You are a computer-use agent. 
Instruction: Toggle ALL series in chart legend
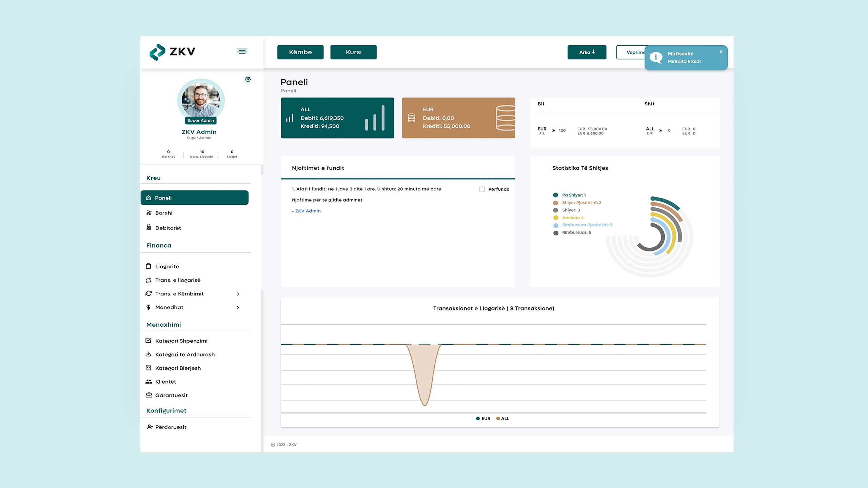pos(503,419)
